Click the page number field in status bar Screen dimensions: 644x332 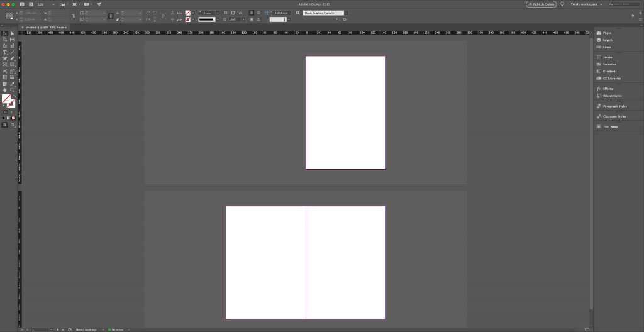coord(39,329)
